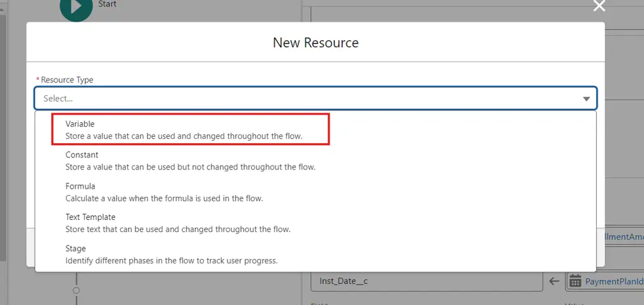Click the Start element label
Screen dimensions: 644x305
[107, 4]
